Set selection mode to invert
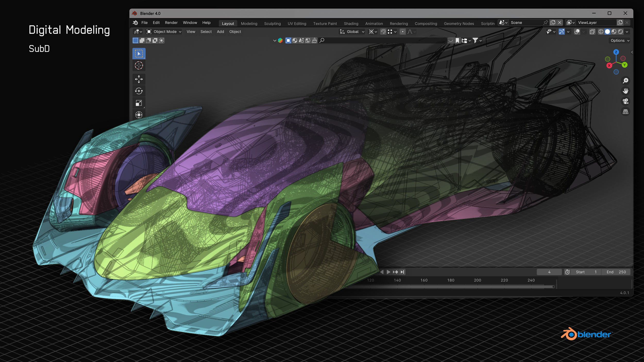Viewport: 644px width, 362px height. coord(155,40)
